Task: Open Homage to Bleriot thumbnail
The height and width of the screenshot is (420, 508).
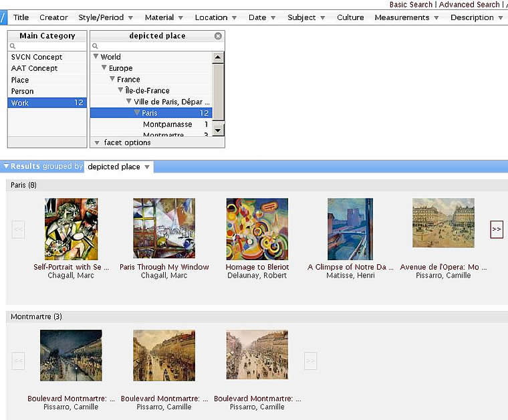Action: (257, 229)
